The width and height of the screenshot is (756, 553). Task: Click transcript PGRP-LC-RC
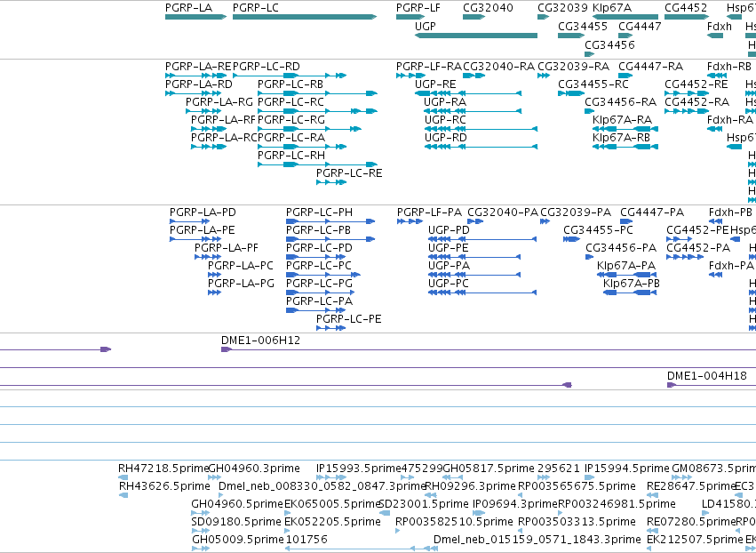point(290,102)
